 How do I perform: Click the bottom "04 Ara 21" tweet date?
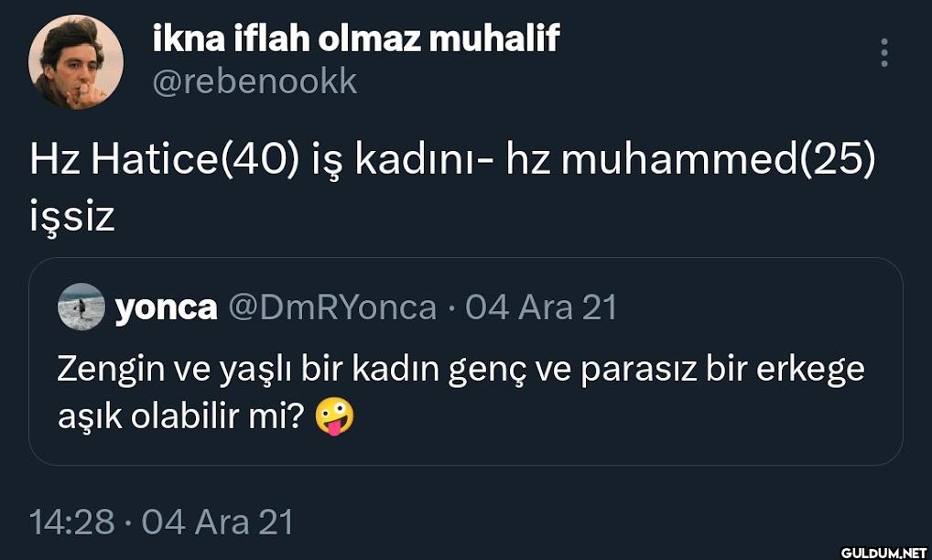pos(218,522)
